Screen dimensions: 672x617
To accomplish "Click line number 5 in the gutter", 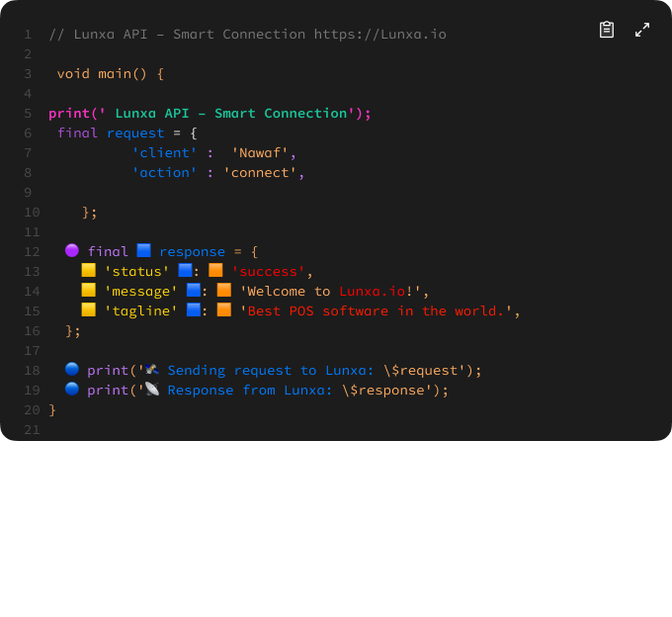I will click(x=28, y=113).
